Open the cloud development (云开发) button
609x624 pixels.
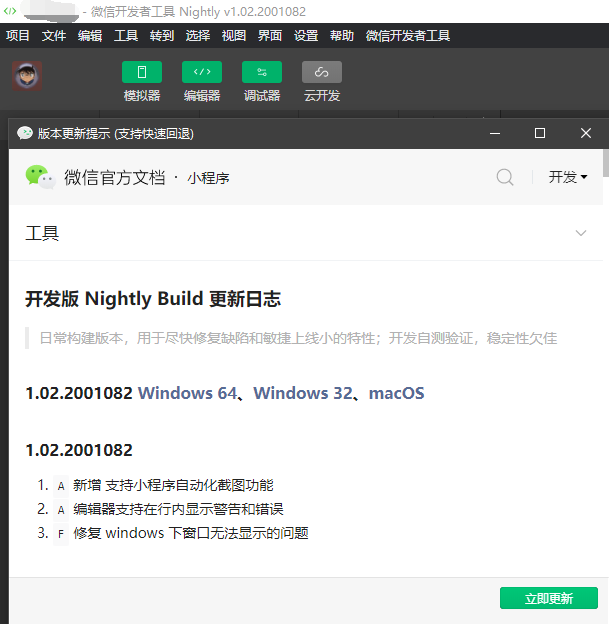click(322, 72)
